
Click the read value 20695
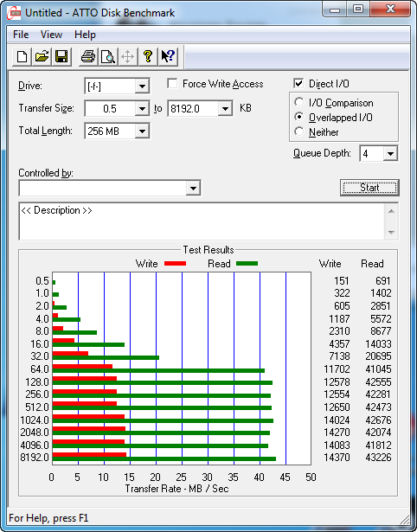tap(378, 356)
